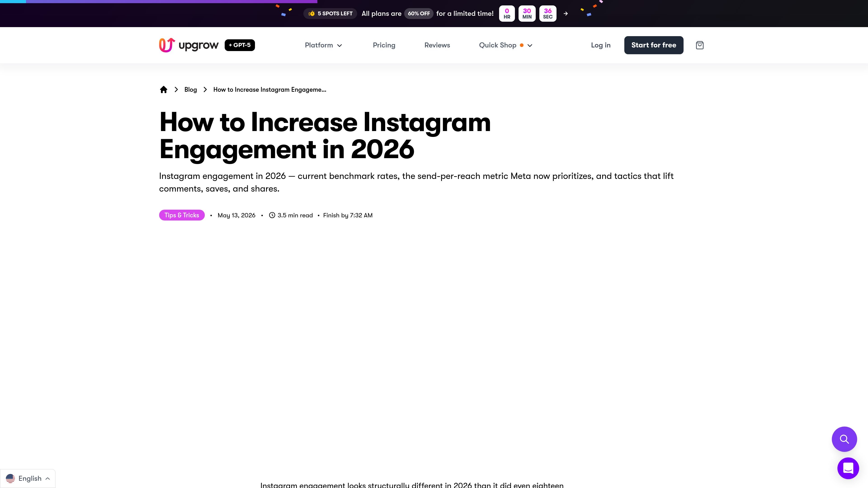
Task: Click the HR countdown box
Action: click(507, 14)
